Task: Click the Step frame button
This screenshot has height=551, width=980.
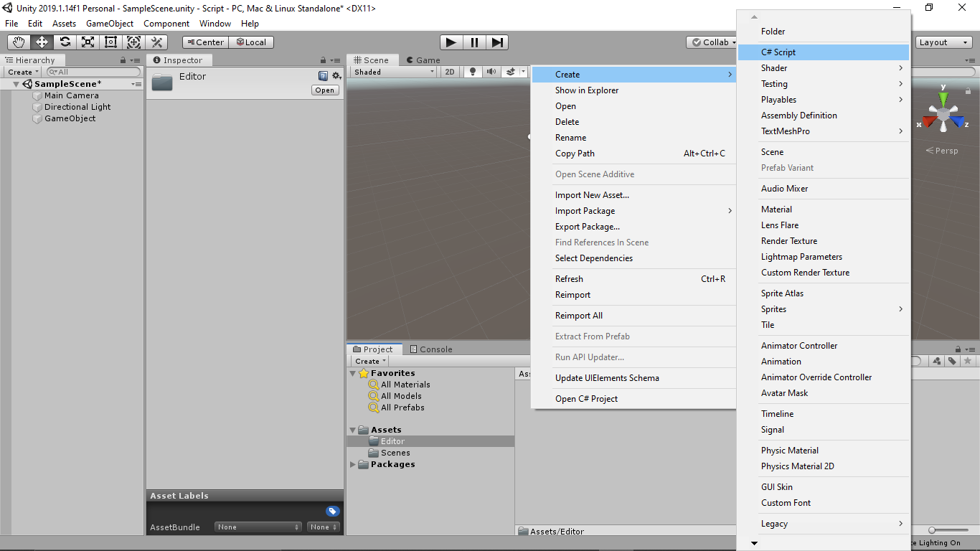Action: 497,42
